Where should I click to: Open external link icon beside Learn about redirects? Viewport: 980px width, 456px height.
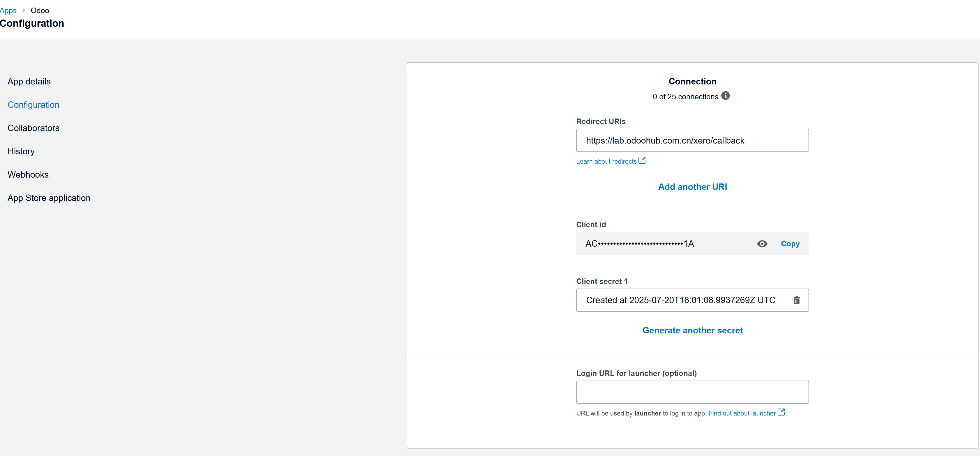[x=642, y=160]
